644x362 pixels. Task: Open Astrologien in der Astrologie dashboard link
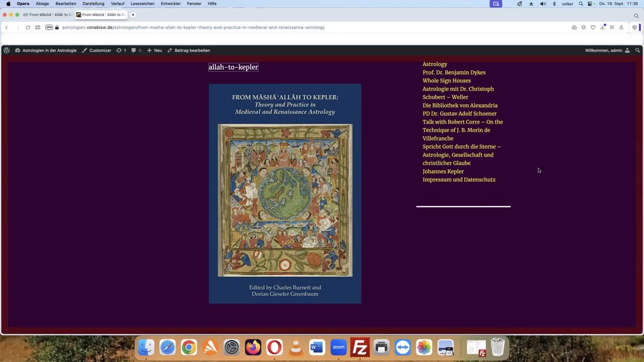[46, 50]
